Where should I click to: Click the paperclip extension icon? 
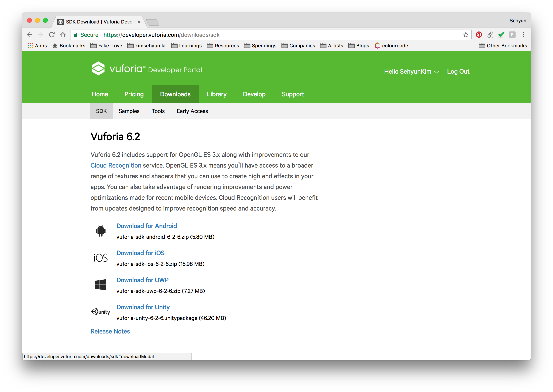(490, 35)
